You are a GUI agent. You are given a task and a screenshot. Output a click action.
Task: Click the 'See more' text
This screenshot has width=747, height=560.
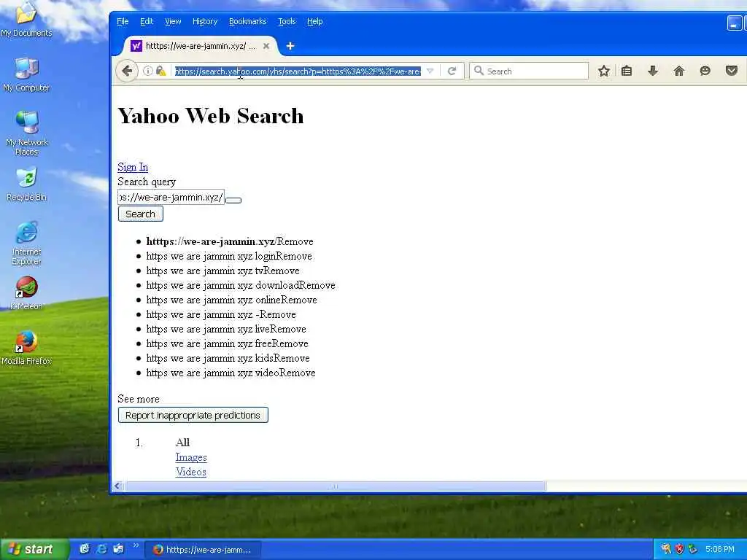pos(139,399)
